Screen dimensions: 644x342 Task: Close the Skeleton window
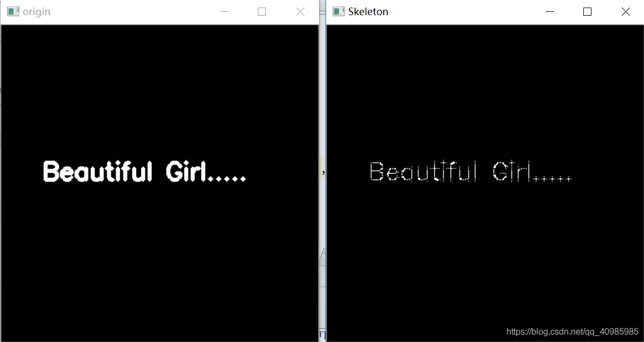tap(626, 11)
